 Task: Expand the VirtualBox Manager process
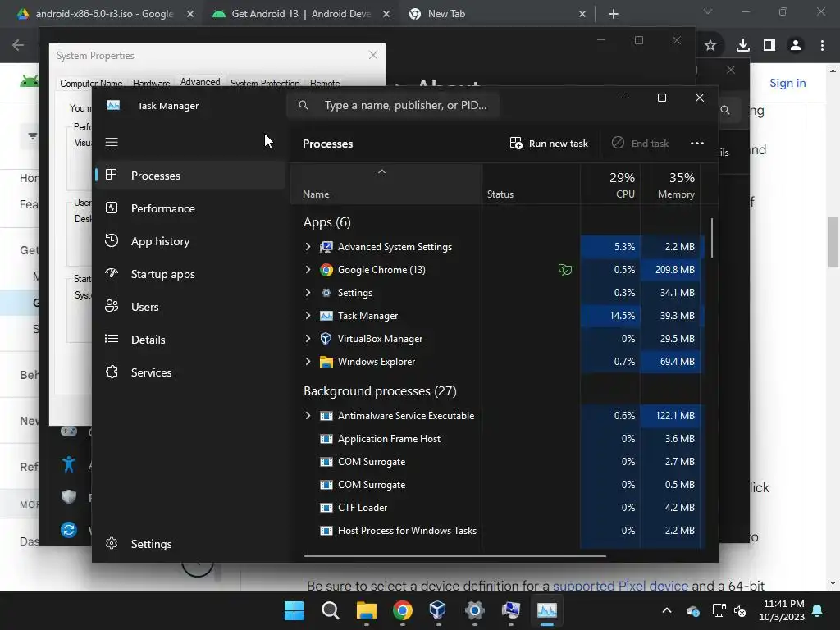click(x=308, y=339)
